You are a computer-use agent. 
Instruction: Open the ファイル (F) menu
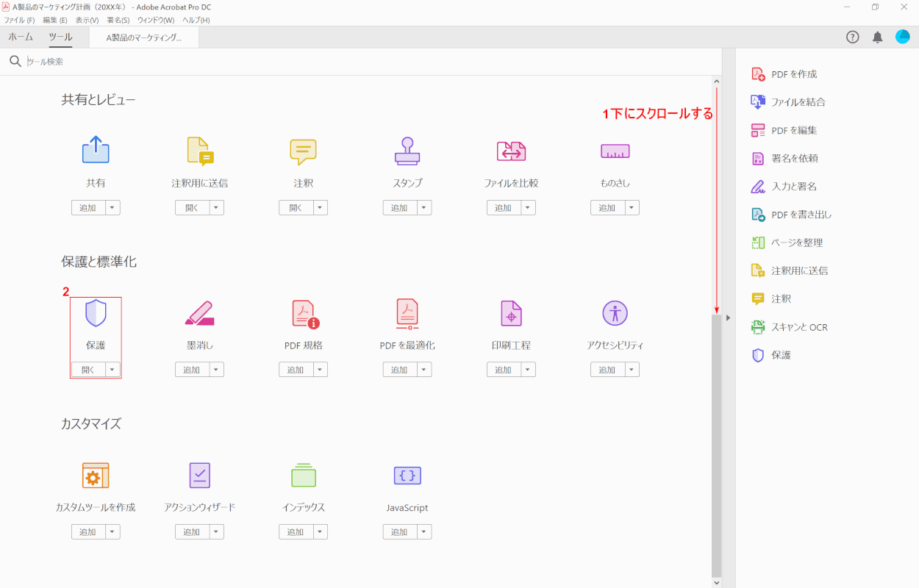pyautogui.click(x=19, y=20)
